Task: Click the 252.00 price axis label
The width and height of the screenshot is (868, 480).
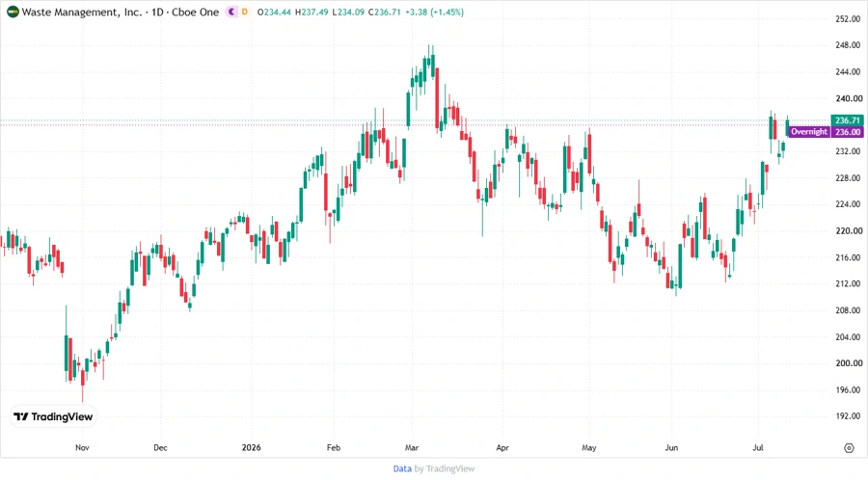Action: click(x=848, y=19)
